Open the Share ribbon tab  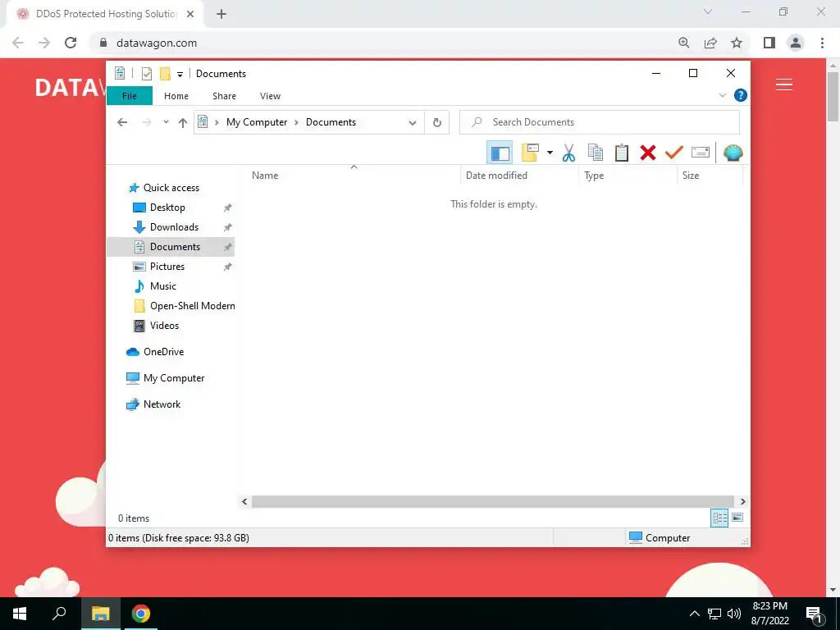224,96
